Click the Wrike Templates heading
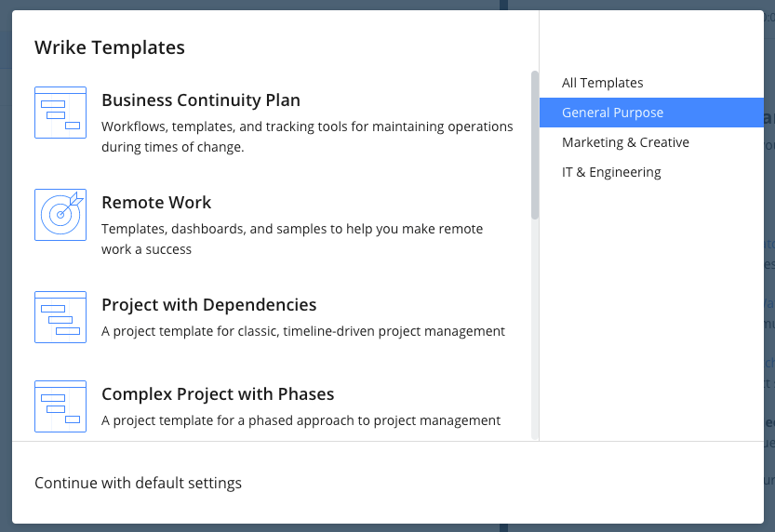Screen dimensions: 775x532 [x=110, y=47]
